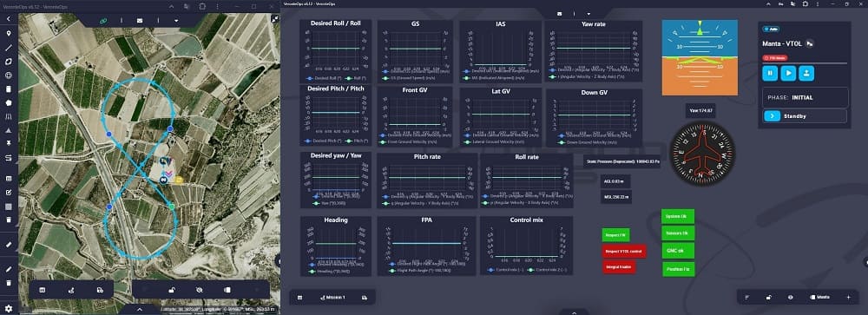Expand the dropdown arrow above the map
The height and width of the screenshot is (315, 868).
tap(176, 21)
